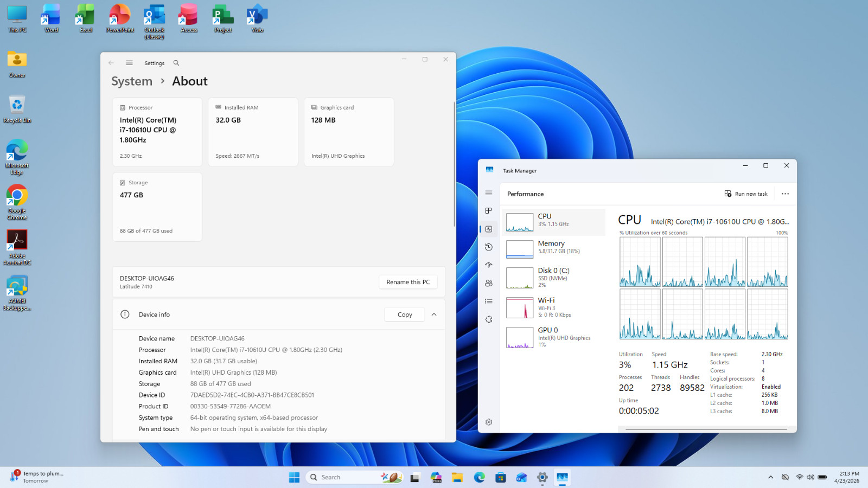The height and width of the screenshot is (488, 868).
Task: Click the Graphics card info card
Action: [349, 132]
